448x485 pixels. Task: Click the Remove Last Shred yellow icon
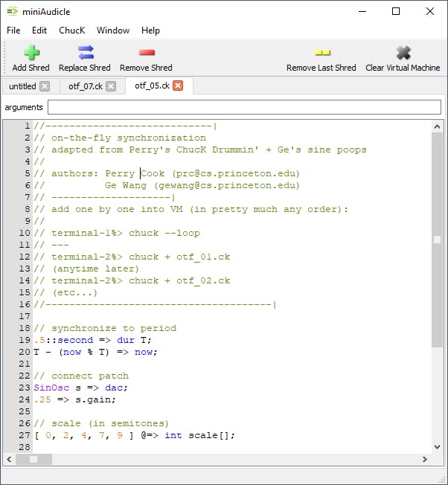click(x=323, y=53)
